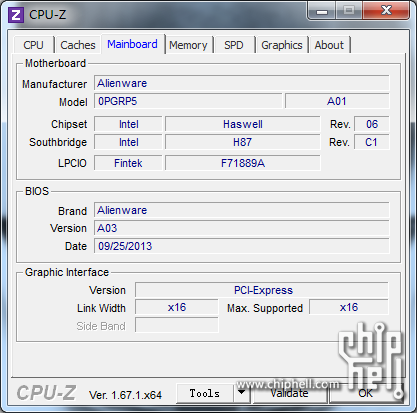This screenshot has height=413, width=417.
Task: Click the Max. Supported value x16
Action: tap(349, 307)
